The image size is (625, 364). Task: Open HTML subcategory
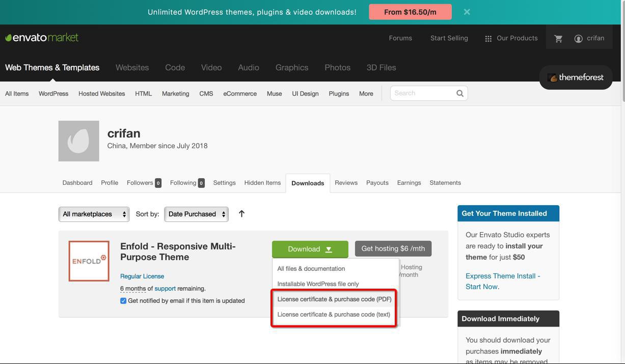click(x=143, y=94)
